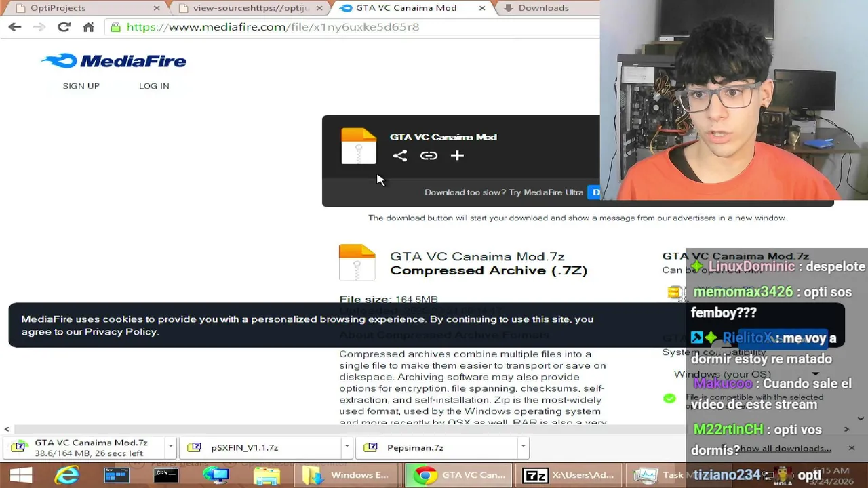Switch to the view-source tab
Viewport: 868px width, 488px height.
click(250, 8)
